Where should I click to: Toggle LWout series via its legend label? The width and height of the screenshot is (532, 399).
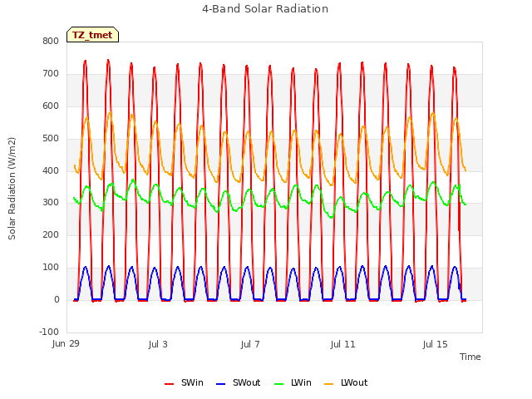pos(354,382)
